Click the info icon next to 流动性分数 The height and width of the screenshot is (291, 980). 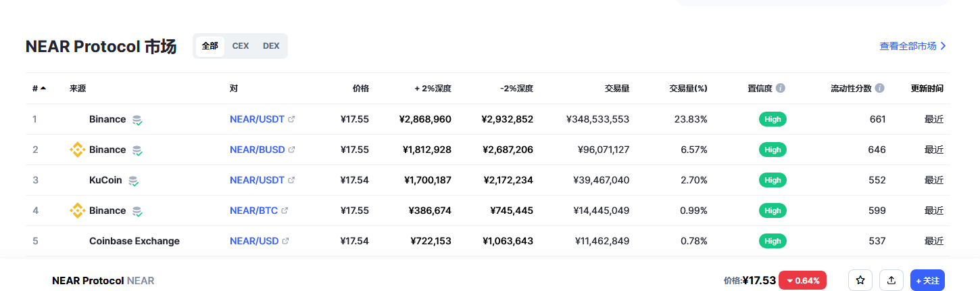[879, 89]
